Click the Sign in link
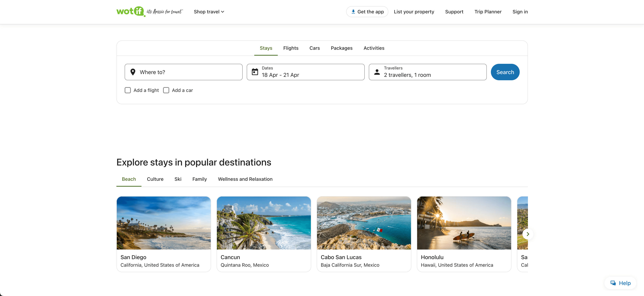 tap(520, 12)
